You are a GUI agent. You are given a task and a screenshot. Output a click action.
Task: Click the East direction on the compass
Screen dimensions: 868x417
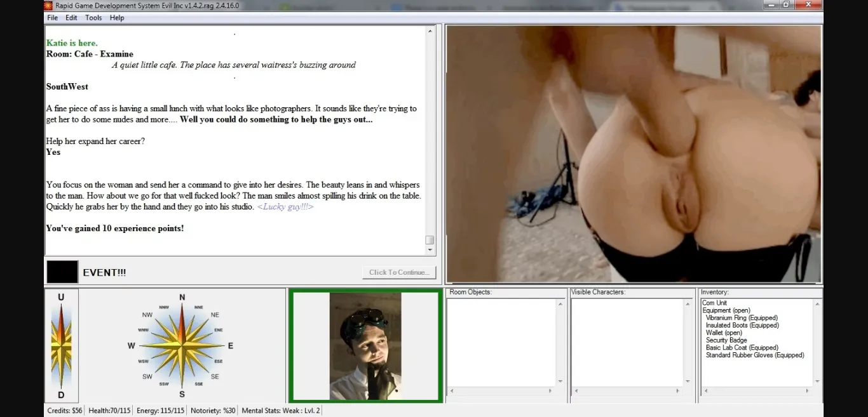pyautogui.click(x=230, y=346)
